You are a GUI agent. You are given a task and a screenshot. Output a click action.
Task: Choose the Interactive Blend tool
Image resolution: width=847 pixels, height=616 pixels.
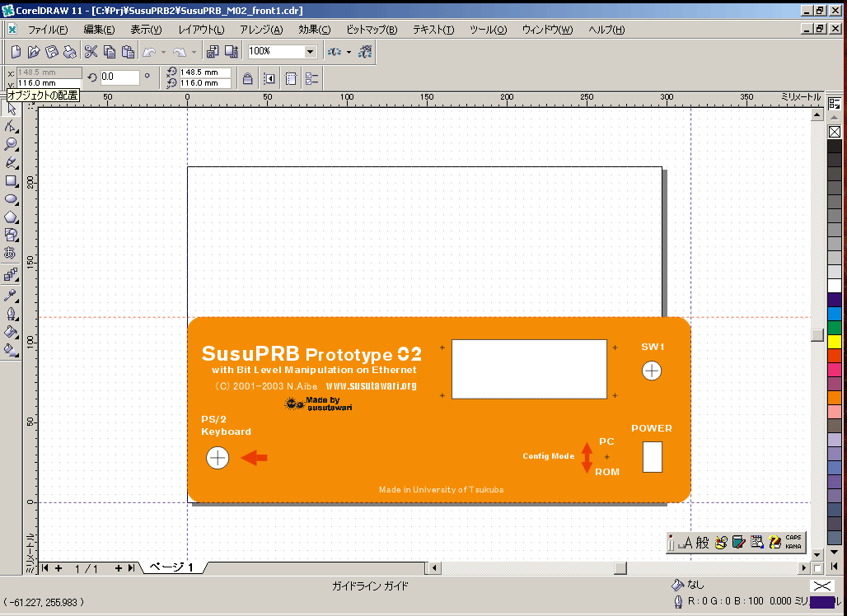tap(11, 275)
